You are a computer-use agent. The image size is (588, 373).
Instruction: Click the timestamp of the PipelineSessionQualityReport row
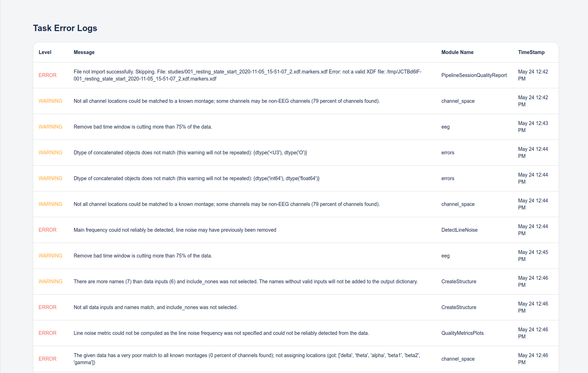click(533, 75)
